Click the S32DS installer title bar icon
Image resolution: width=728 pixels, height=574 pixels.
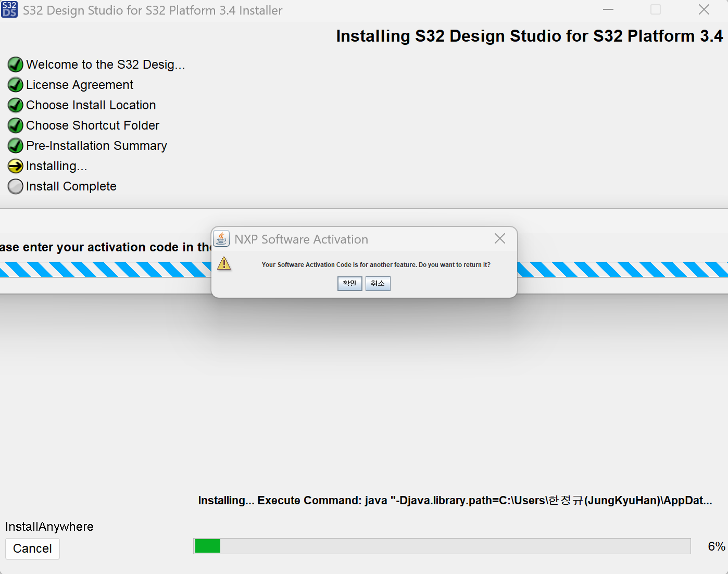[x=9, y=9]
